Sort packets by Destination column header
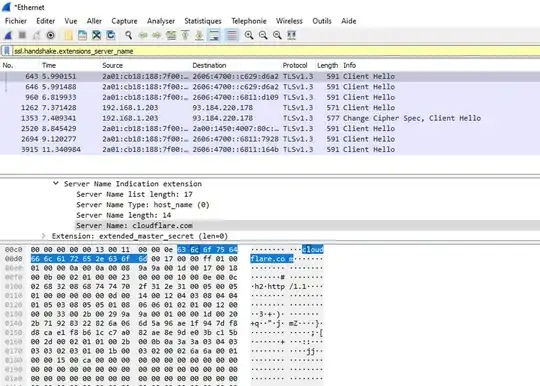 pos(209,65)
